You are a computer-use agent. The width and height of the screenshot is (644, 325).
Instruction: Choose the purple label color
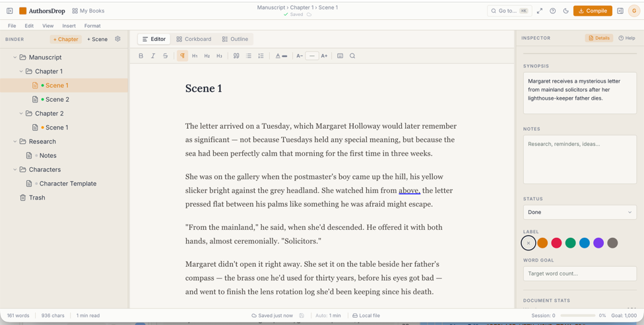pyautogui.click(x=598, y=243)
